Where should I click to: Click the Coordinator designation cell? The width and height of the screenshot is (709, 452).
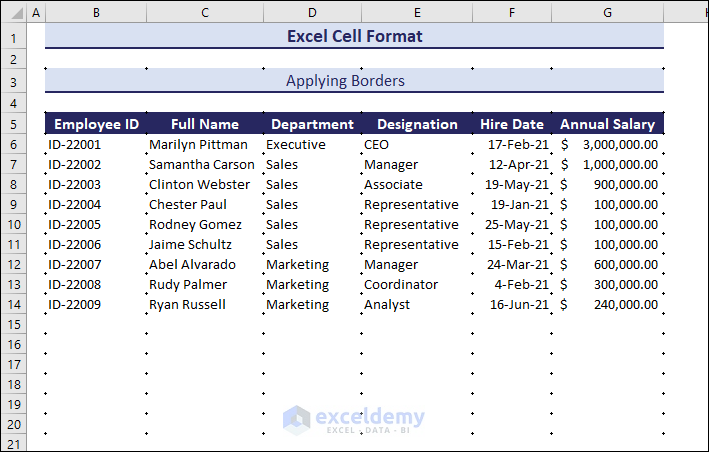tap(416, 285)
